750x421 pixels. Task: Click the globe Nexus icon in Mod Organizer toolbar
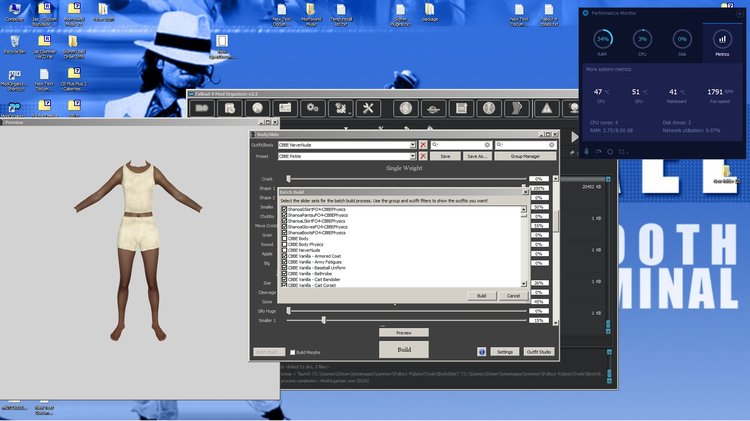[x=257, y=109]
